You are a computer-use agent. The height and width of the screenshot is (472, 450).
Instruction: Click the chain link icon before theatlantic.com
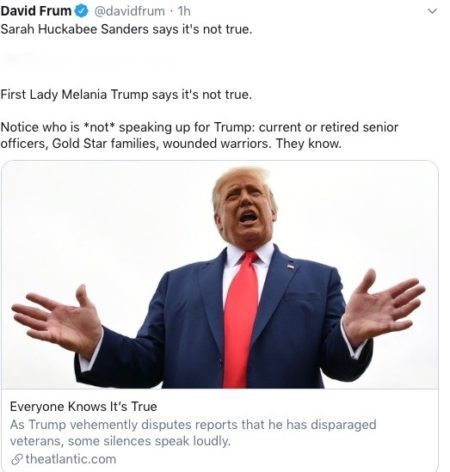point(17,460)
